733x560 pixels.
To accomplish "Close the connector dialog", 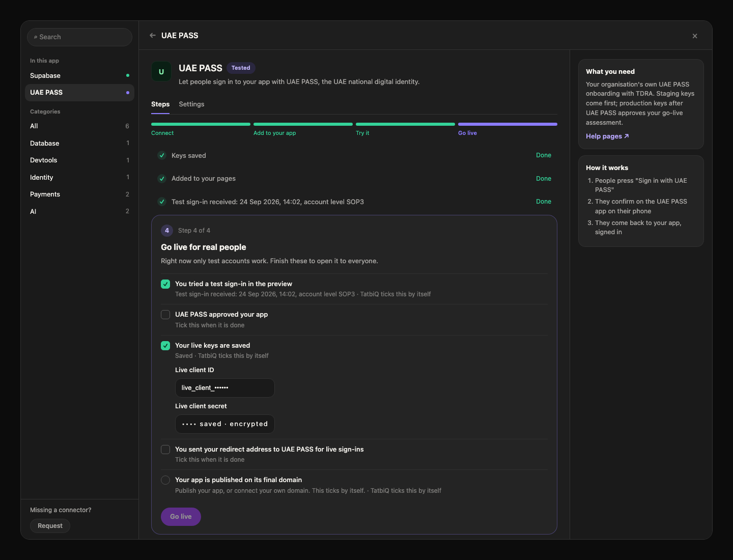I will click(x=695, y=36).
